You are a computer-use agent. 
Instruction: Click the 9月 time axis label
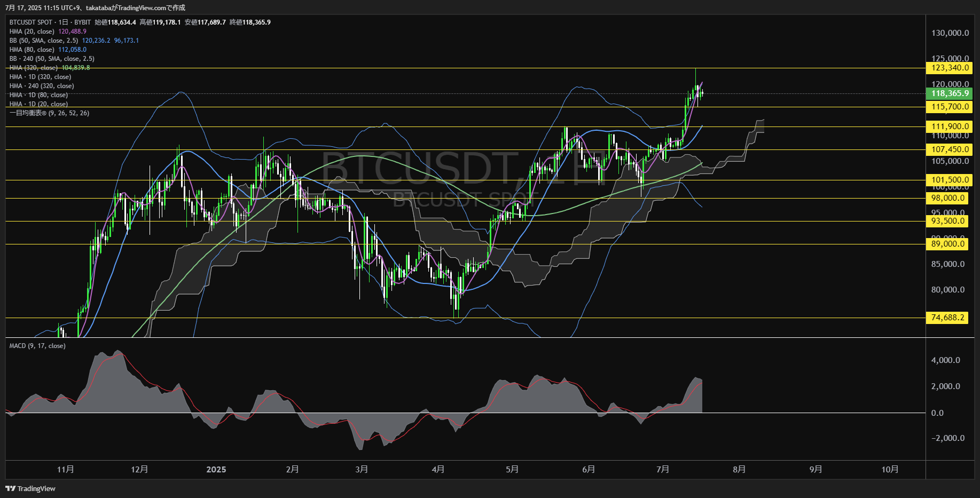click(816, 469)
